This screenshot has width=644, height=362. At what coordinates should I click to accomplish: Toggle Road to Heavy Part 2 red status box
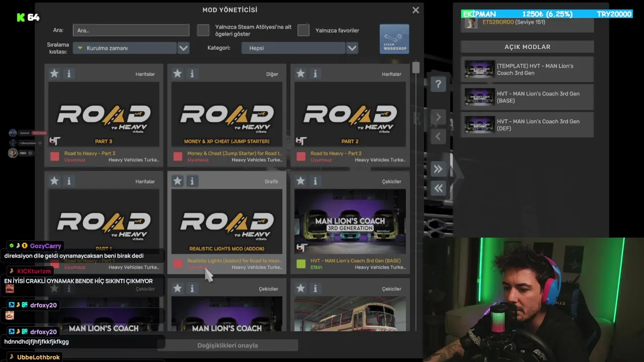pyautogui.click(x=301, y=156)
